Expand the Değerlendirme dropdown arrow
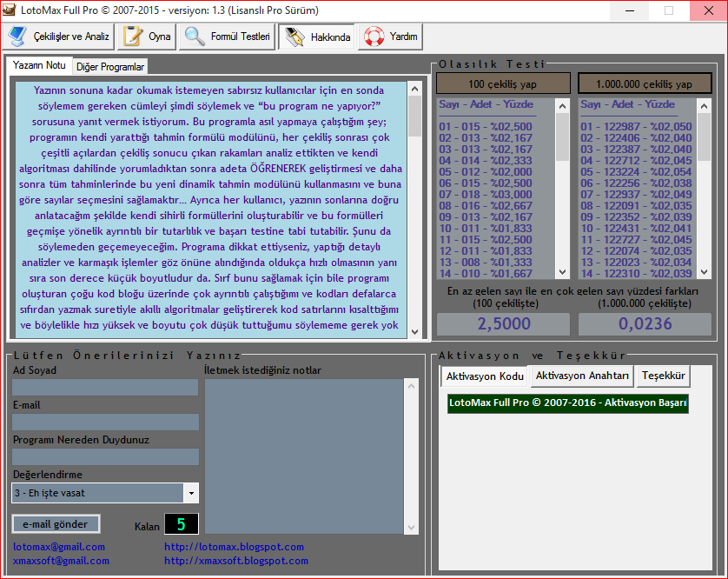 click(x=191, y=494)
